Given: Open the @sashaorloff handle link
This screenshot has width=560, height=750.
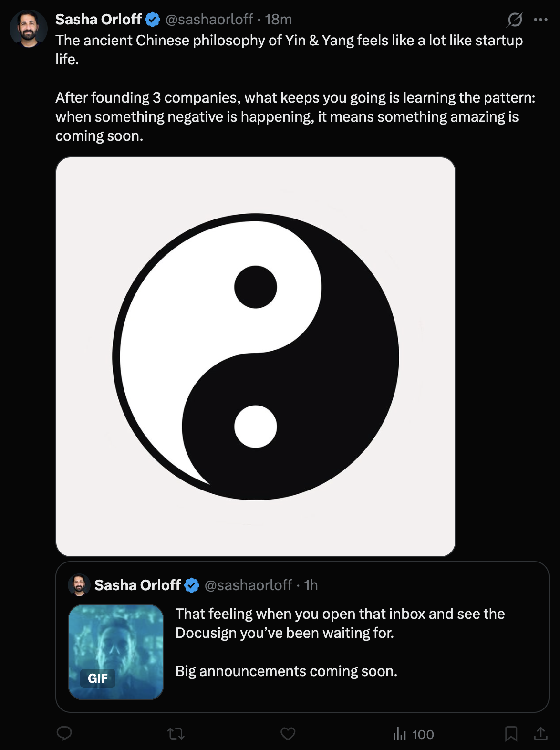Looking at the screenshot, I should click(209, 19).
